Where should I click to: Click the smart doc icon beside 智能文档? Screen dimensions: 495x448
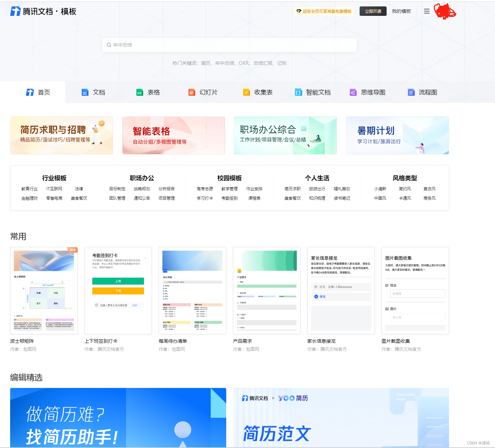pos(298,92)
